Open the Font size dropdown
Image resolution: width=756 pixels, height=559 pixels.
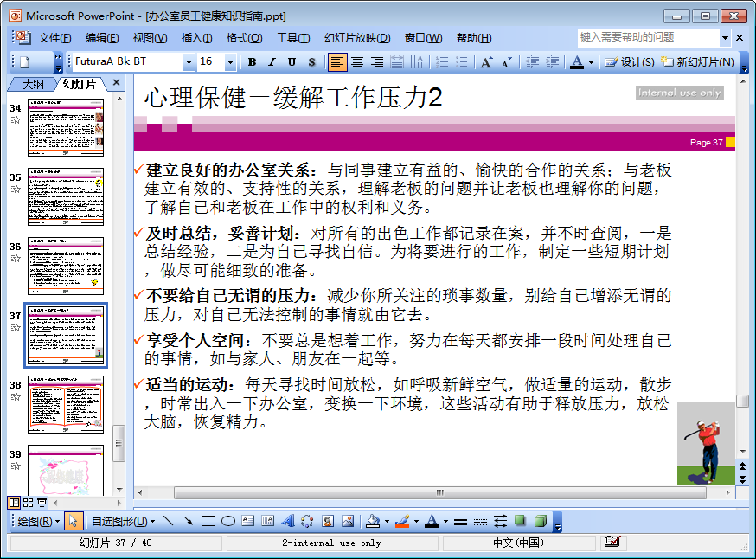click(230, 61)
